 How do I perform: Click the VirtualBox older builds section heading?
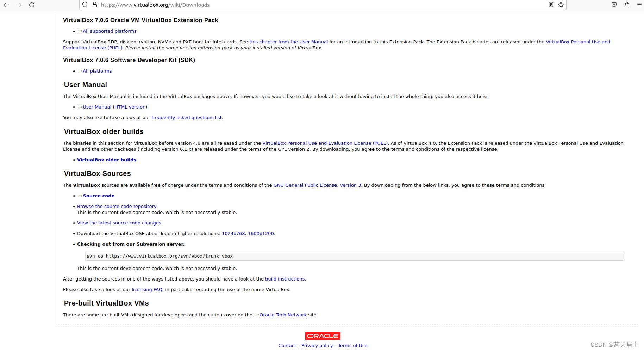(x=104, y=132)
